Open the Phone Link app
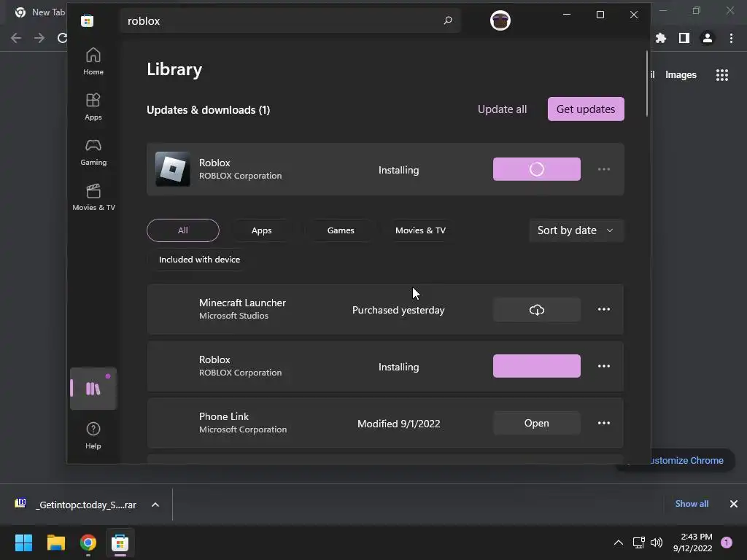747x560 pixels. pos(536,423)
